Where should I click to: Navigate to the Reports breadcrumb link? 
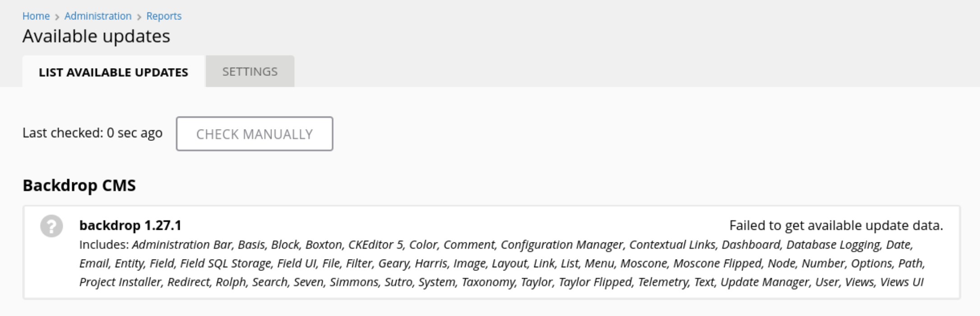click(164, 16)
